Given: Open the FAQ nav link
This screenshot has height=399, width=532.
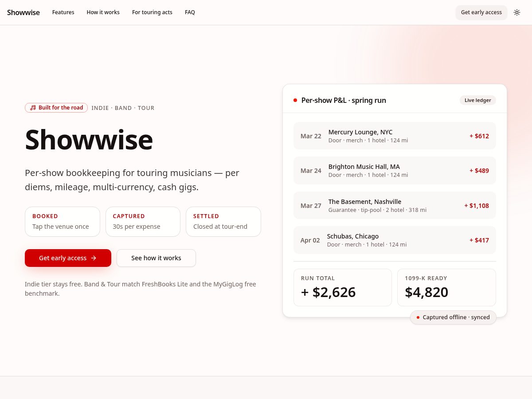Looking at the screenshot, I should [190, 12].
